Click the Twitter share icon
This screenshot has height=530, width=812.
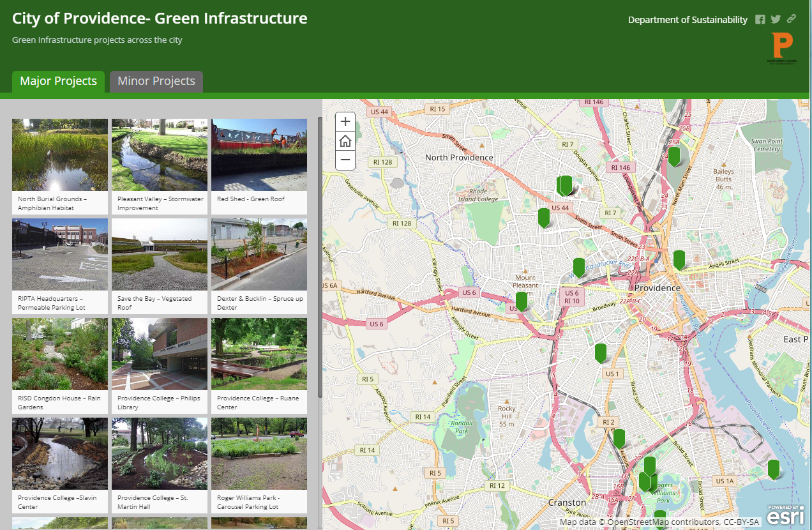pos(775,19)
